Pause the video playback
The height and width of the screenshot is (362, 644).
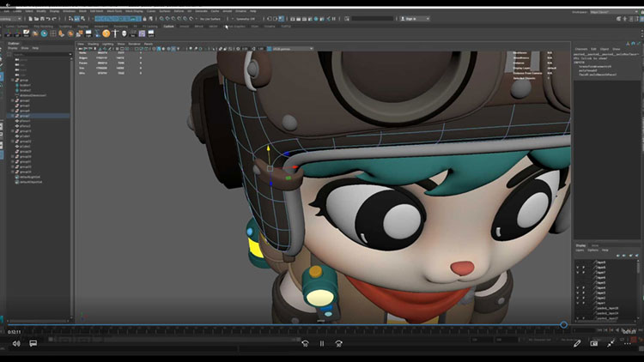[322, 343]
